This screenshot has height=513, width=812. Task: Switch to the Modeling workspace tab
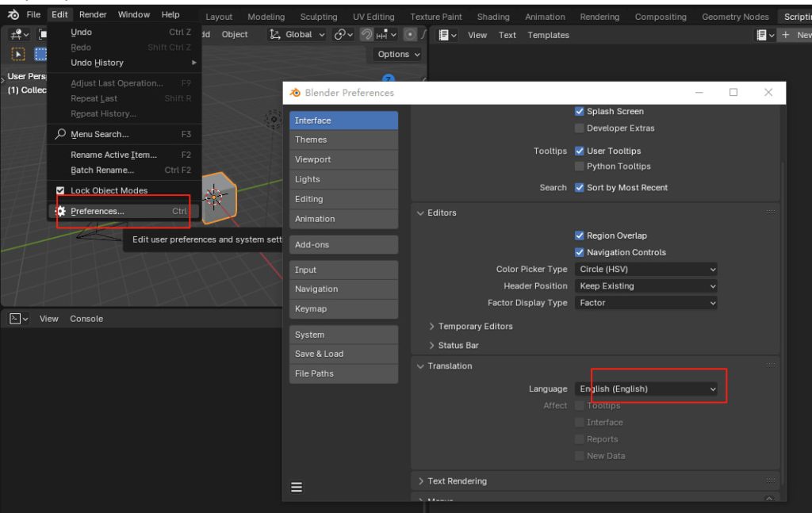point(266,17)
